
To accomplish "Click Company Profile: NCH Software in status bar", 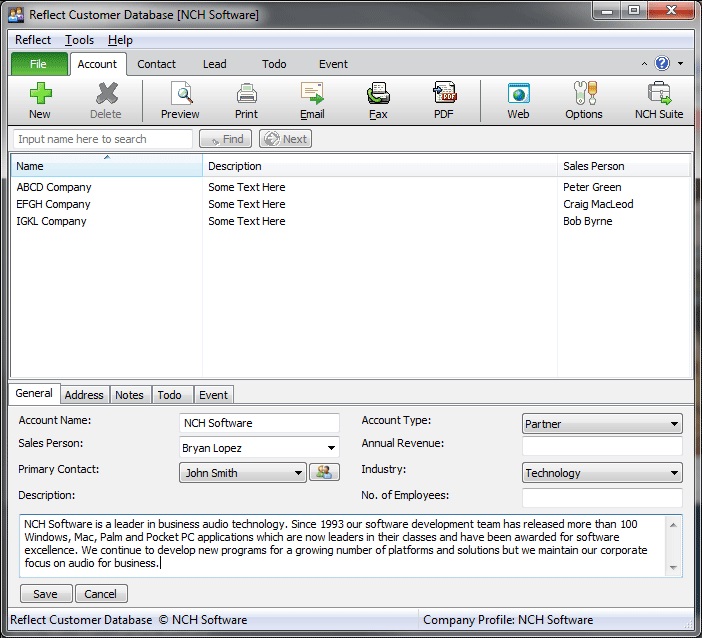I will pyautogui.click(x=508, y=620).
